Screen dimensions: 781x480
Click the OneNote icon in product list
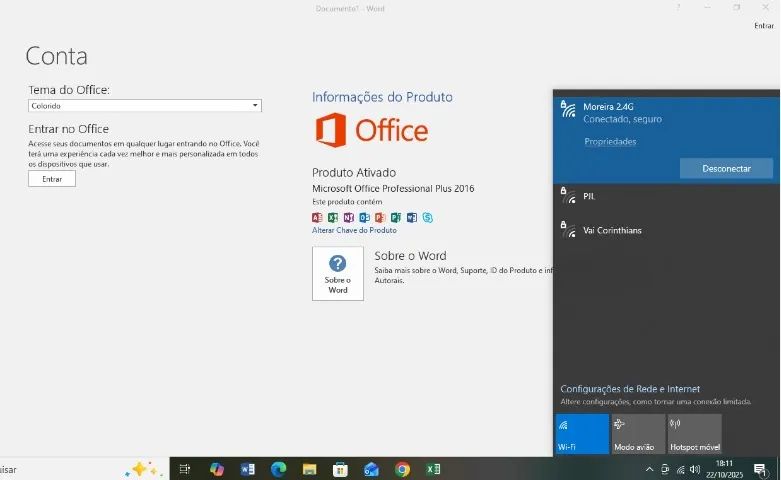(349, 218)
